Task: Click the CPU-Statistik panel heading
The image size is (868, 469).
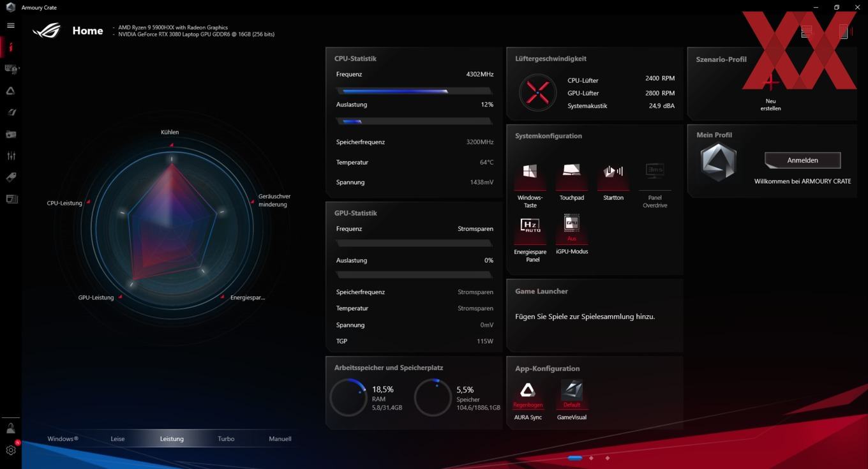Action: [x=355, y=59]
